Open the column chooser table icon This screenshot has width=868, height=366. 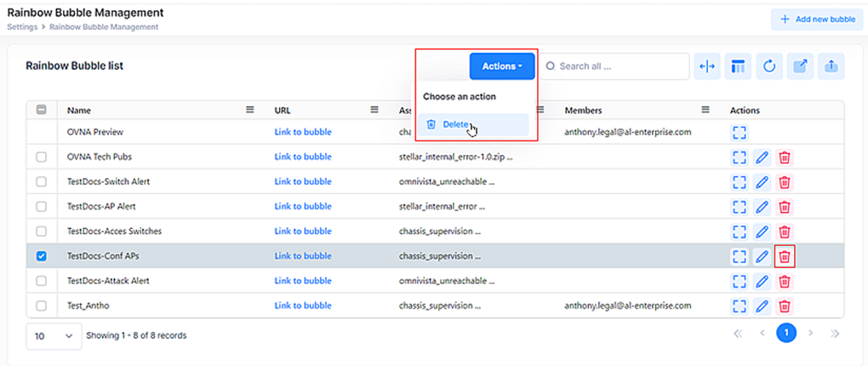[738, 66]
